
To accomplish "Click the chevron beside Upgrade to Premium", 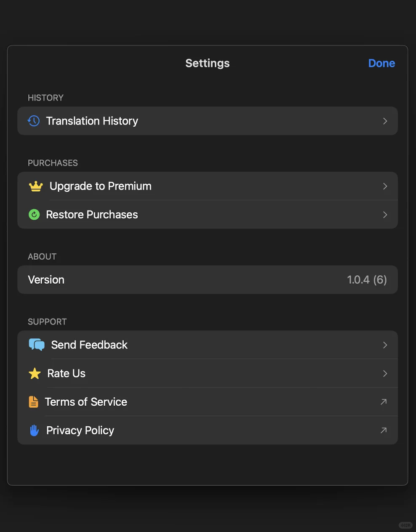I will (385, 186).
